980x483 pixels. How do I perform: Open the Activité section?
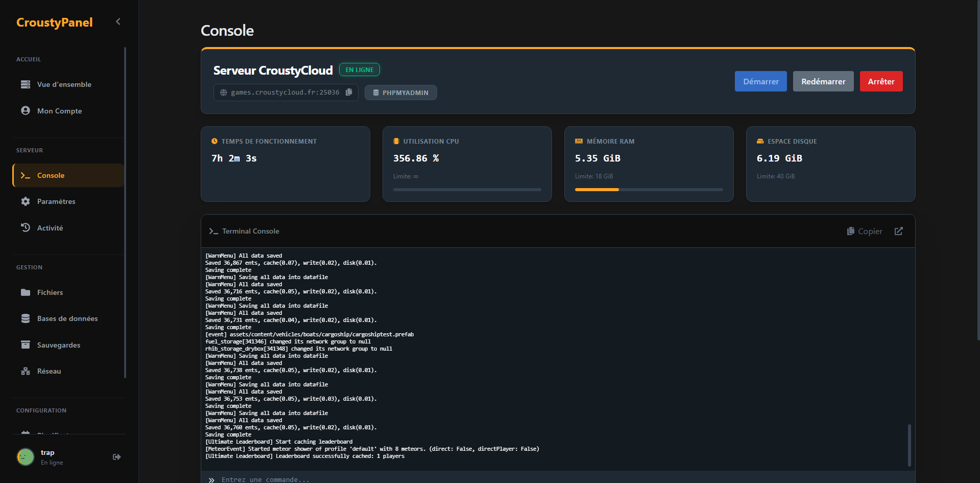click(68, 228)
